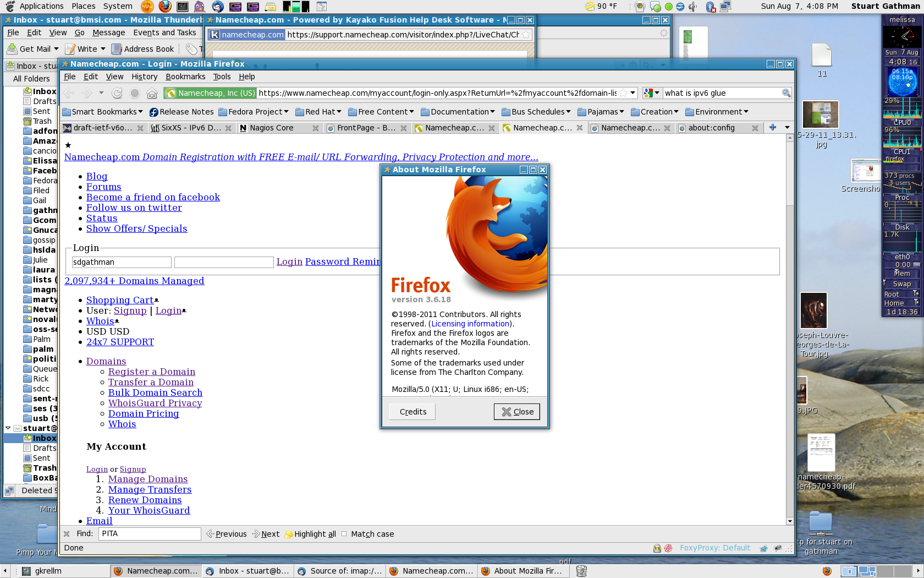Click the padlock icon in status bar
The height and width of the screenshot is (578, 924).
[657, 548]
